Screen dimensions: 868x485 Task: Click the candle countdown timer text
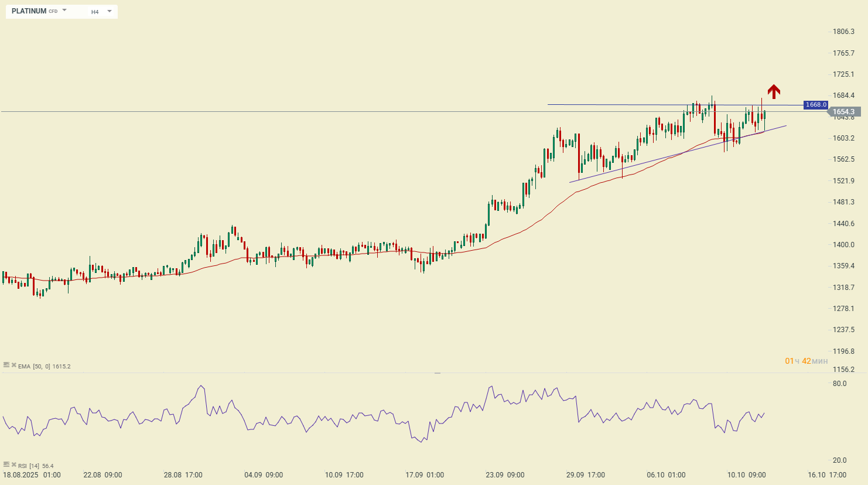click(806, 361)
